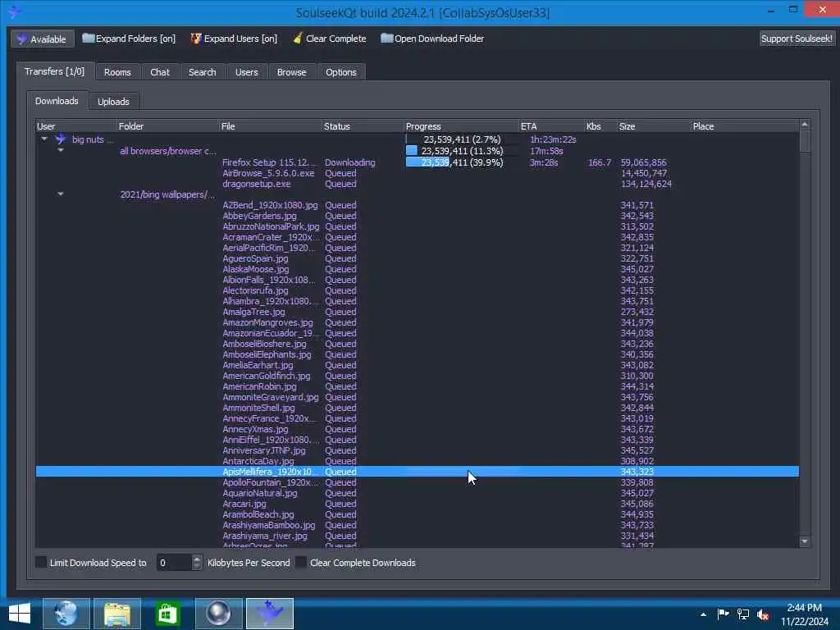Sort by the Size column header
840x630 pixels.
654,126
